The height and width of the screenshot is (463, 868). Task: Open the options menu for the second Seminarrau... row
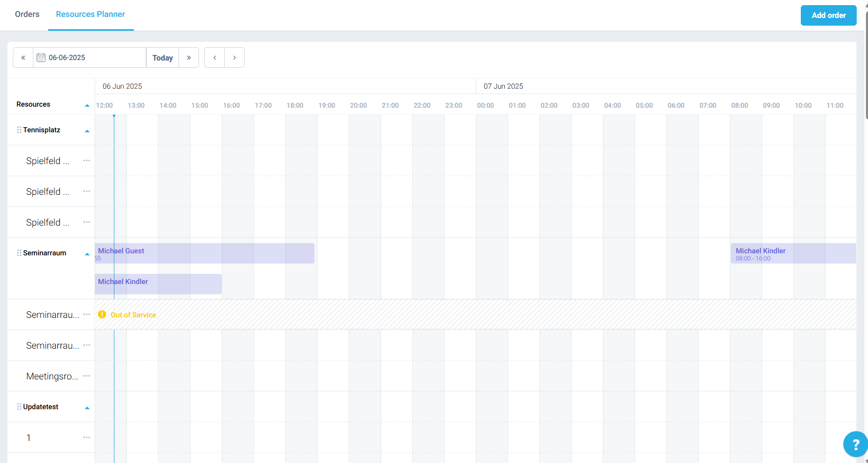87,345
